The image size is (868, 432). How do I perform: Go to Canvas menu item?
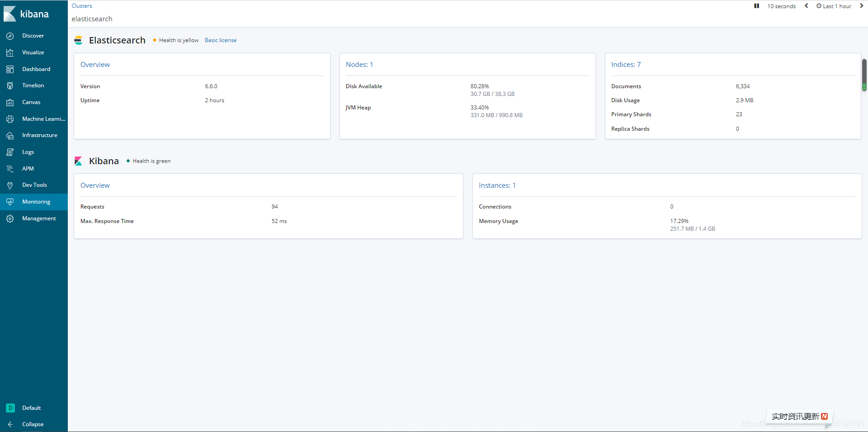(x=31, y=102)
